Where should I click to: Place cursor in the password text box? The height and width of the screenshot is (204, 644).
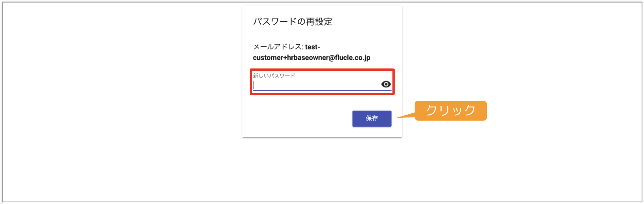pyautogui.click(x=316, y=84)
